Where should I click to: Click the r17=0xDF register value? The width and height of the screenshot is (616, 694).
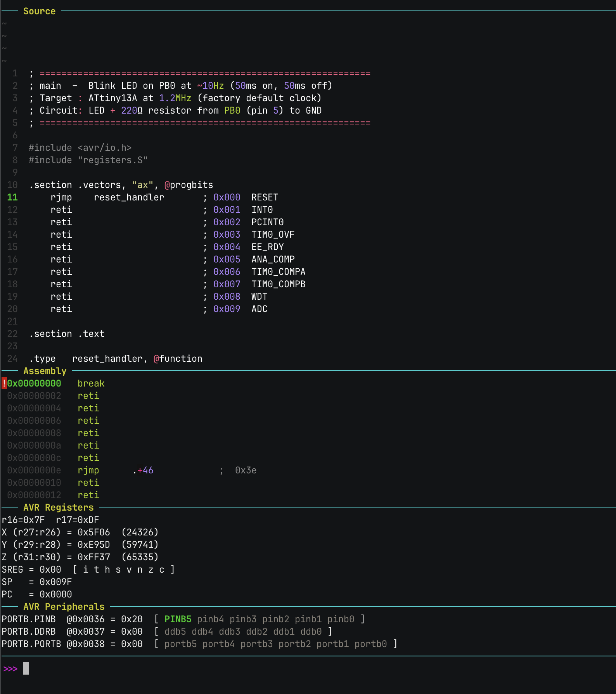click(77, 520)
